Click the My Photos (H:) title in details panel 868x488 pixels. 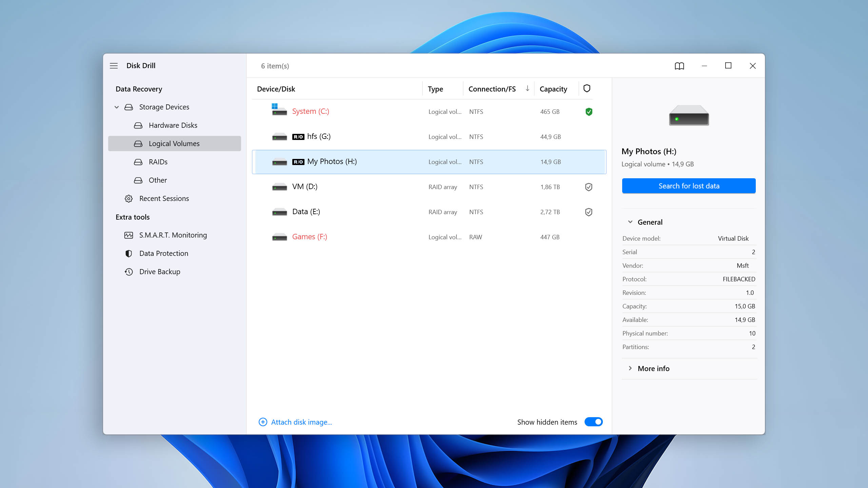pos(649,151)
